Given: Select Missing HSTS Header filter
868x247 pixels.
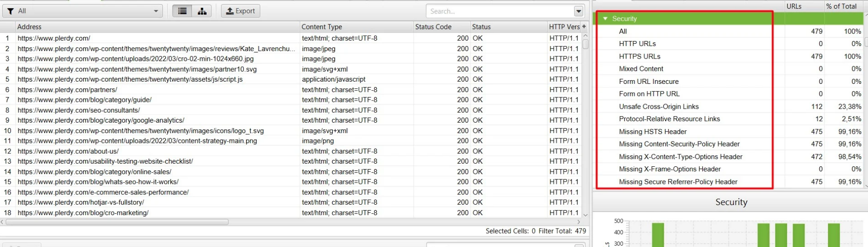Looking at the screenshot, I should [652, 132].
